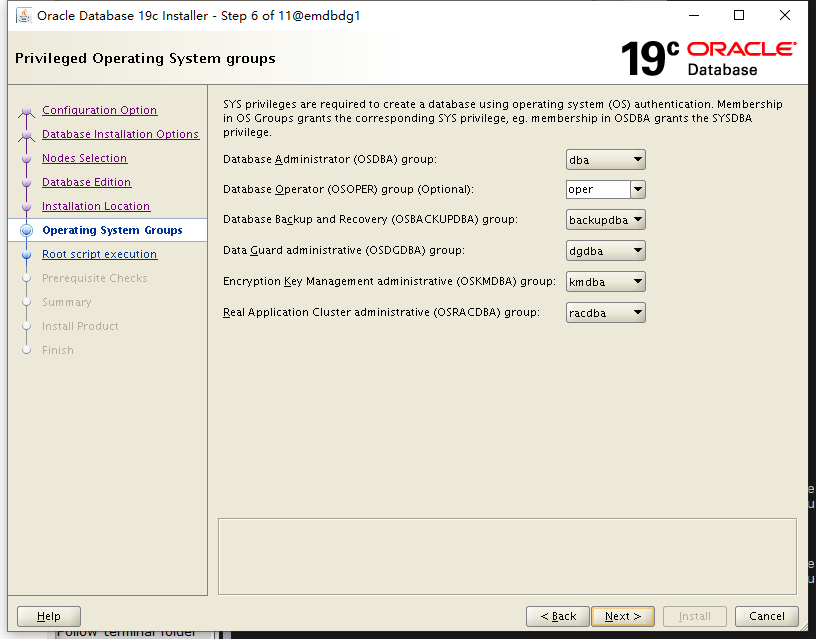
Task: Expand the OSOPER group combo box arrow
Action: [638, 189]
